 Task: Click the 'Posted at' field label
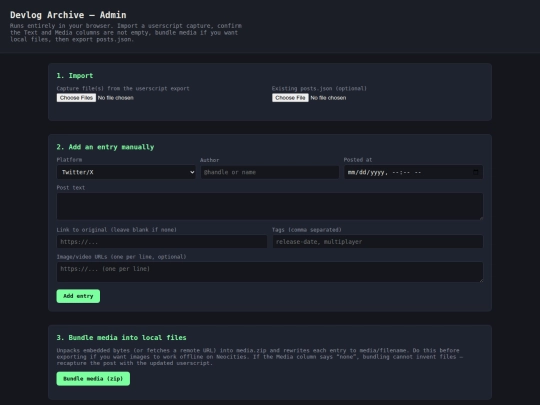click(x=358, y=160)
